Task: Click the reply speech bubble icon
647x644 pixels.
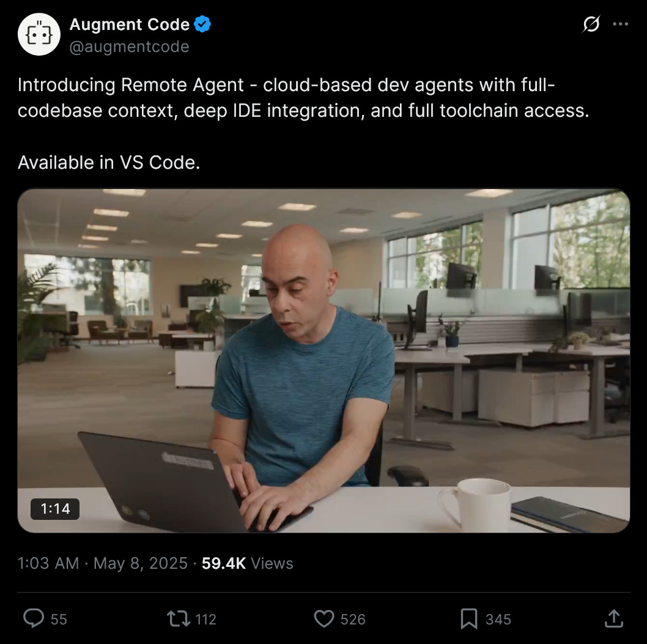Action: pyautogui.click(x=34, y=618)
